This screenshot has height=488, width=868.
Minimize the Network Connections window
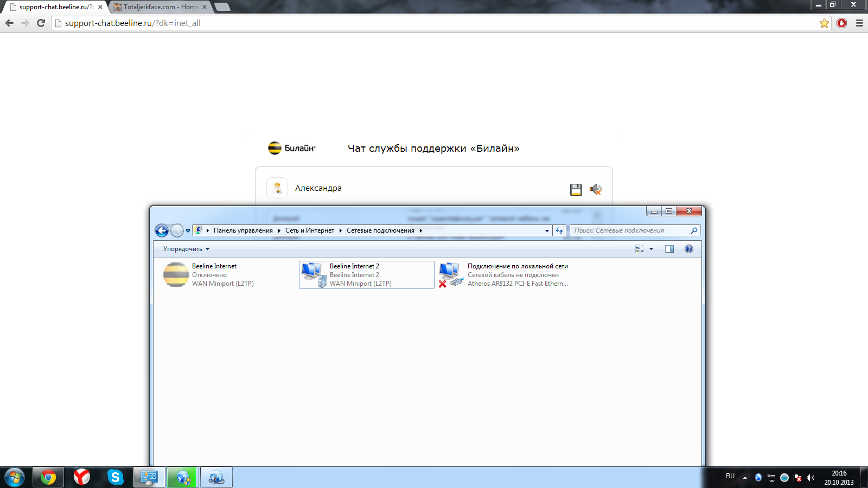click(x=654, y=211)
